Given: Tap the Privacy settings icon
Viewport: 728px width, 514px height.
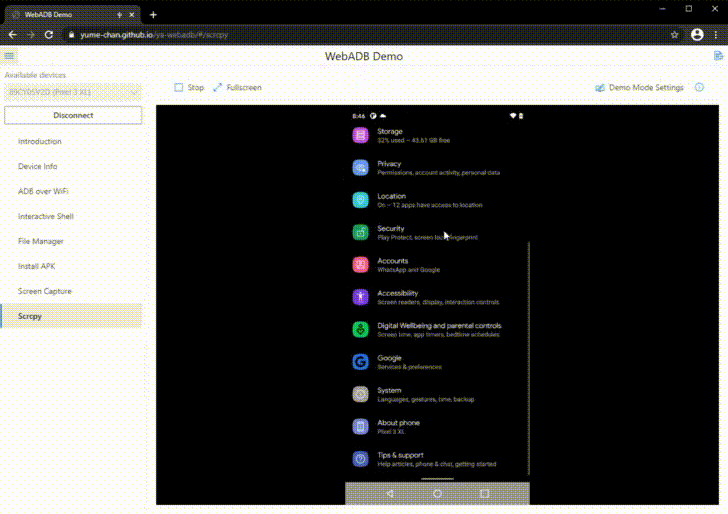Looking at the screenshot, I should (360, 168).
